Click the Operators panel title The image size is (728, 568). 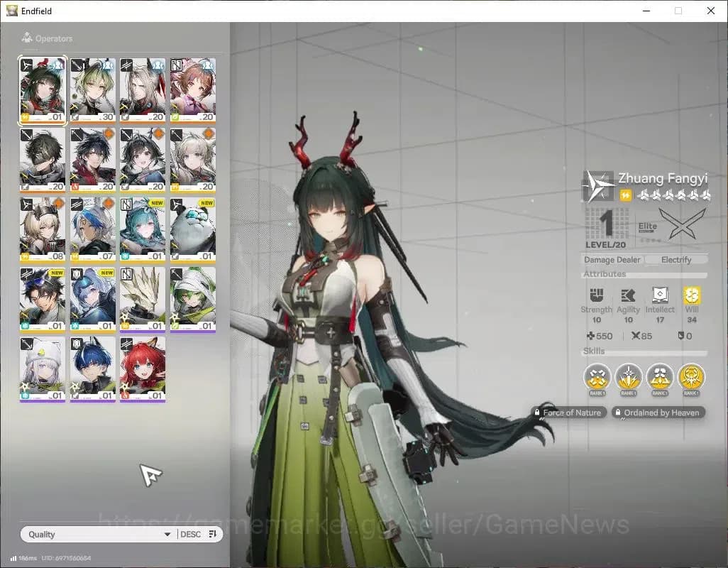point(54,38)
